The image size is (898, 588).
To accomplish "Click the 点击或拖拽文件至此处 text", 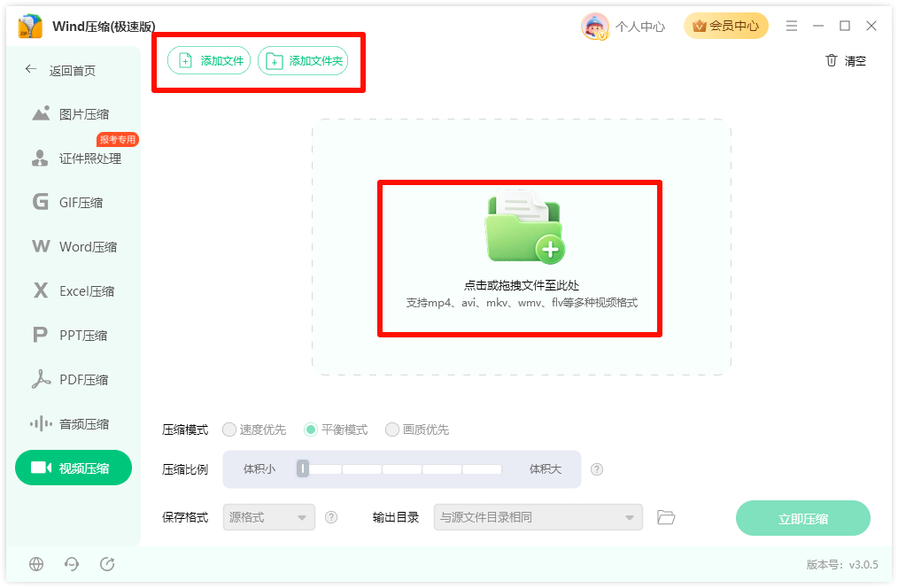I will (521, 285).
